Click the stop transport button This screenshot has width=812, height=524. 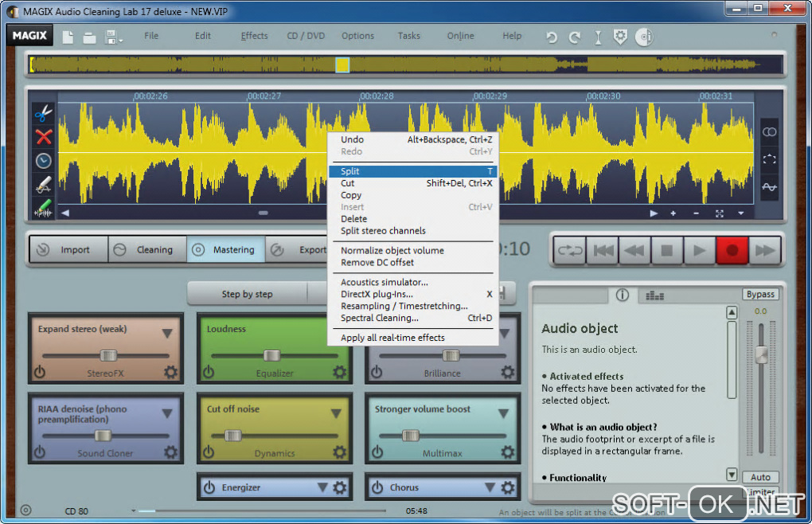[666, 251]
